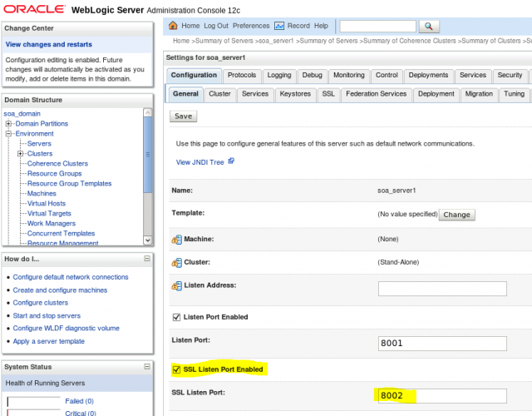The width and height of the screenshot is (532, 416).
Task: Collapse the How do I panel
Action: 147,259
